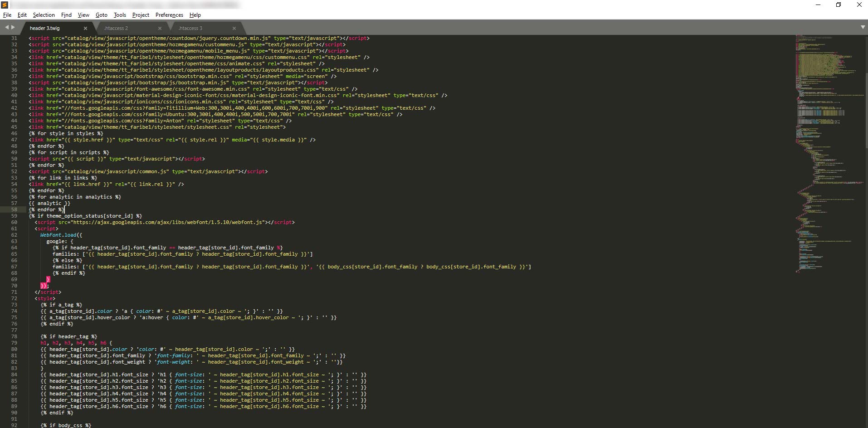The image size is (868, 428).
Task: Open the Project menu
Action: [141, 15]
